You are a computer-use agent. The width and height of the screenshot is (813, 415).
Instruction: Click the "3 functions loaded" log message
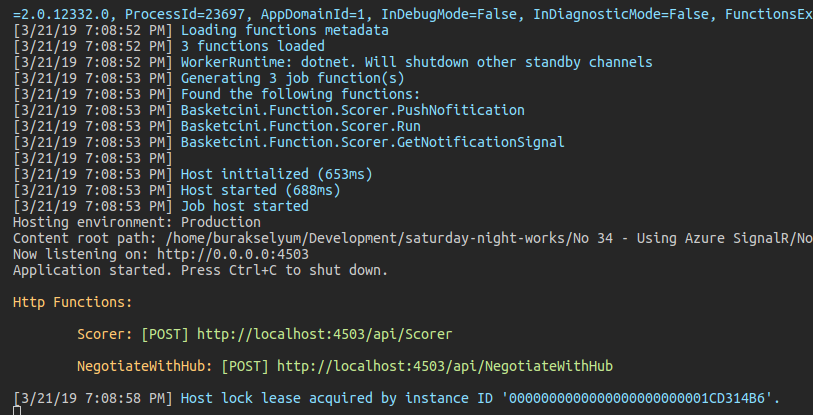pyautogui.click(x=252, y=46)
